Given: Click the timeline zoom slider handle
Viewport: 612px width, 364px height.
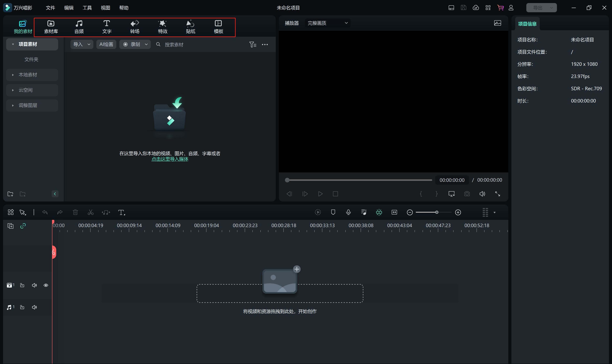Looking at the screenshot, I should tap(437, 212).
